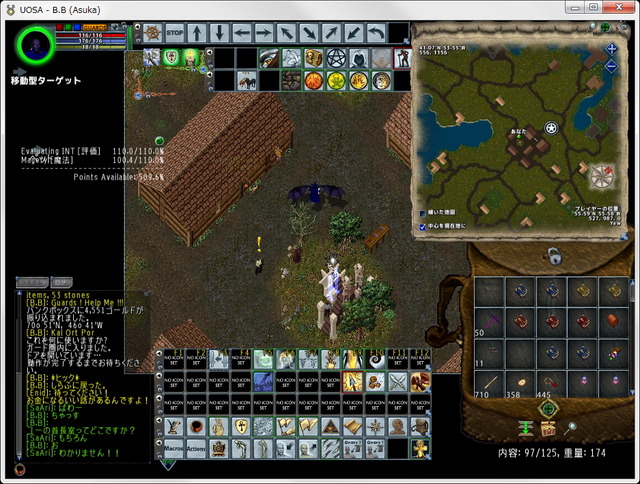
Task: Select the item stack labeled 358
Action: pos(520,384)
